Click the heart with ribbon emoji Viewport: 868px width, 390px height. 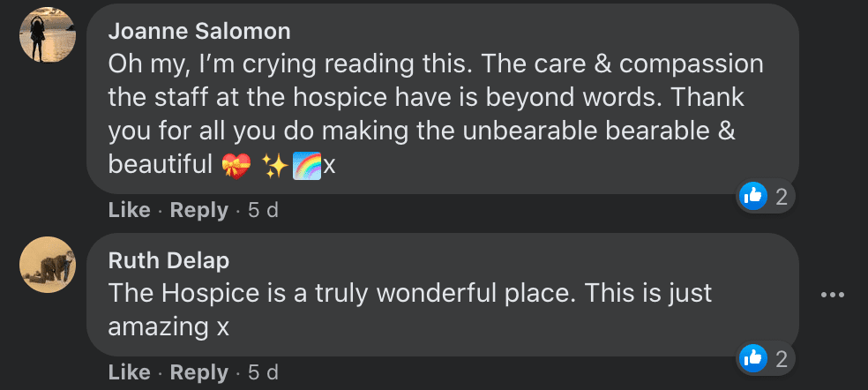[x=236, y=166]
